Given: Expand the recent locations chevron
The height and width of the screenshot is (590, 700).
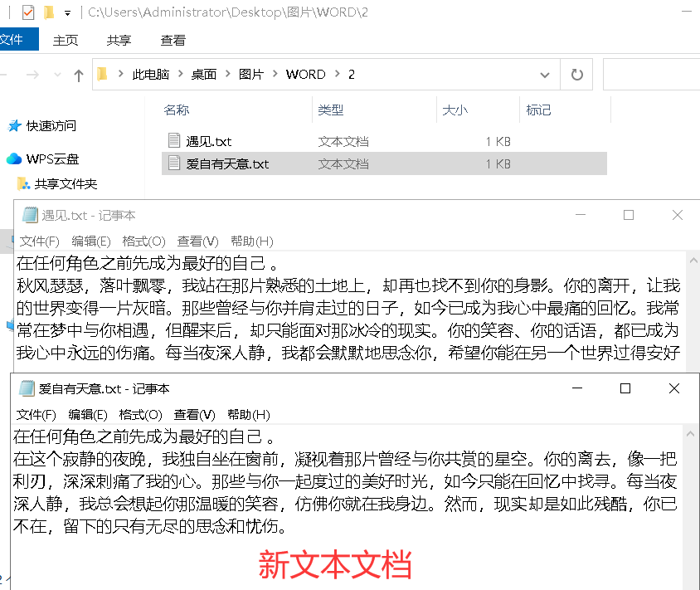Looking at the screenshot, I should pos(57,75).
